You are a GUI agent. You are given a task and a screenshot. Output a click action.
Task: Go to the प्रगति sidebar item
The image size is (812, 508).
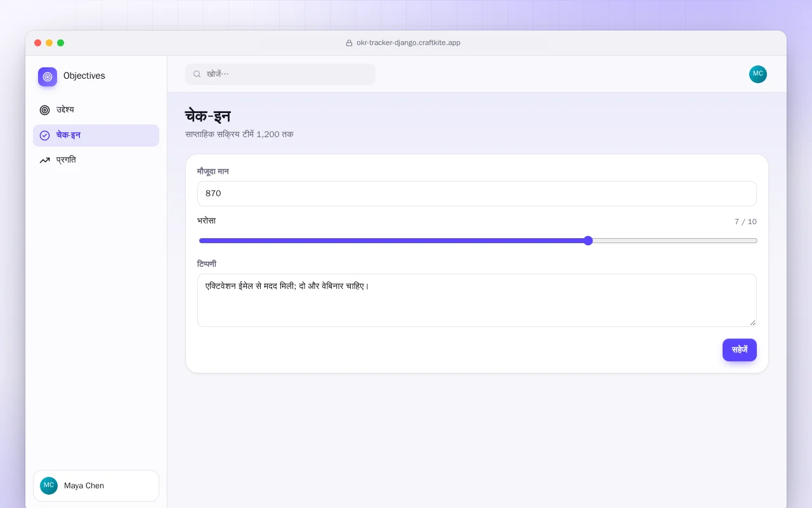point(96,160)
